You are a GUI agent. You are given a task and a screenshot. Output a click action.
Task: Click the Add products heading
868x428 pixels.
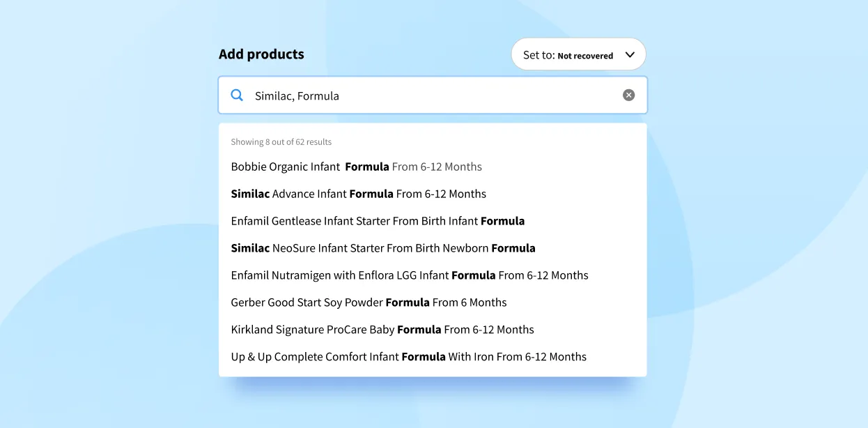pyautogui.click(x=261, y=54)
